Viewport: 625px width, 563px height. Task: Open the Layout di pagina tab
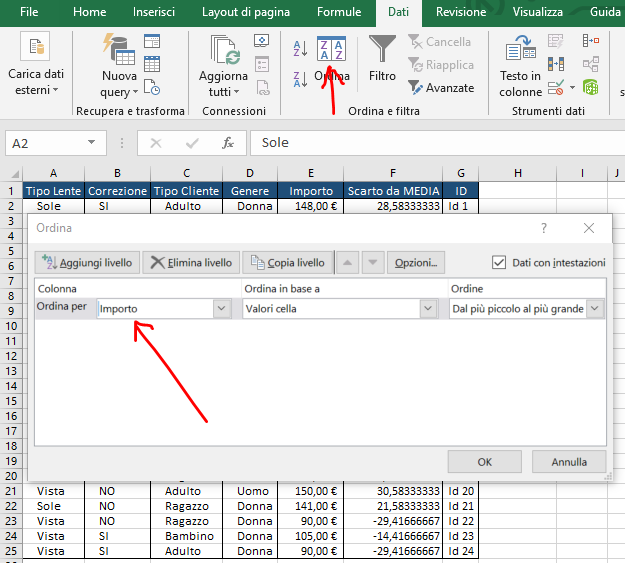click(x=248, y=13)
